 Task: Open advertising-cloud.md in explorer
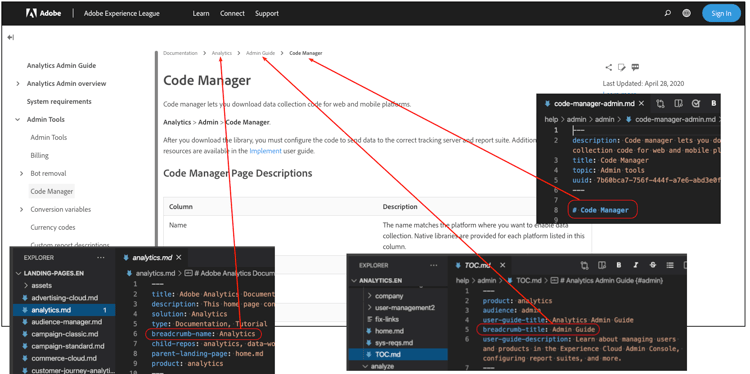[x=65, y=298]
